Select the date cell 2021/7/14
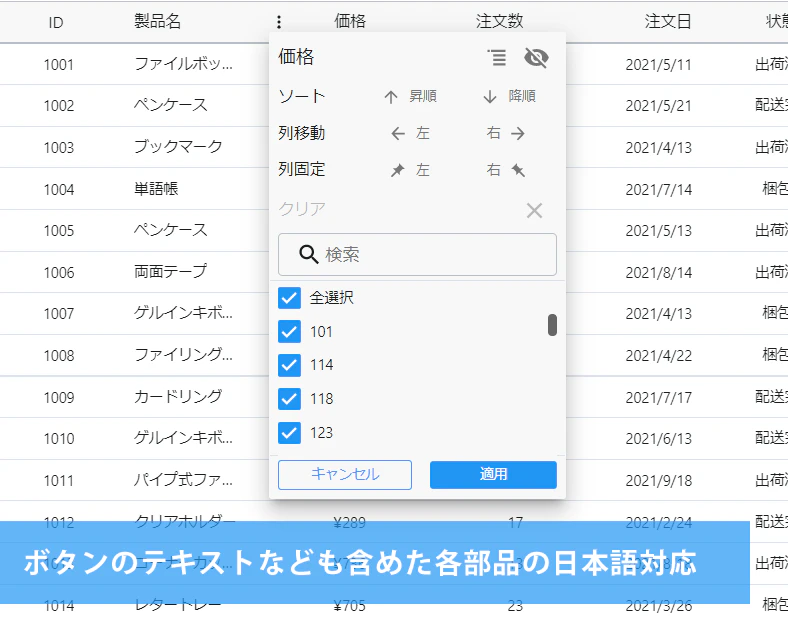Viewport: 788px width, 621px height. coord(658,190)
